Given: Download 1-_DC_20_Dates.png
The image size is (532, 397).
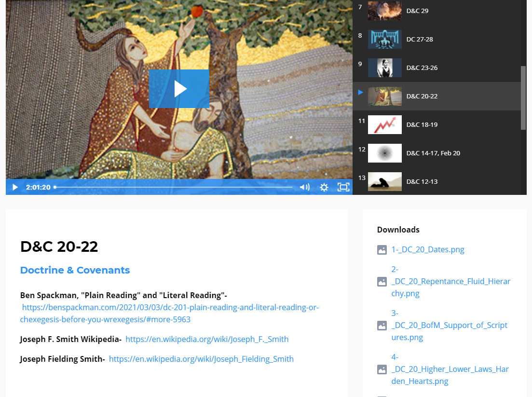Looking at the screenshot, I should pyautogui.click(x=428, y=250).
